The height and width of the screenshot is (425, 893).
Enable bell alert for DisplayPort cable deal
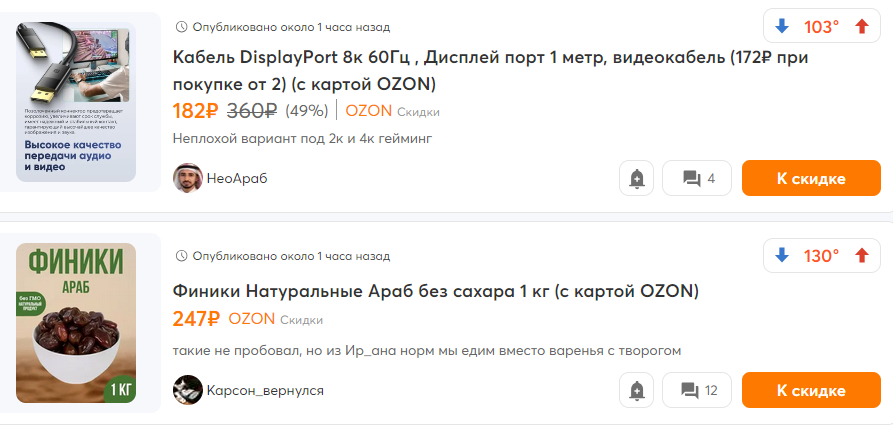[x=637, y=179]
